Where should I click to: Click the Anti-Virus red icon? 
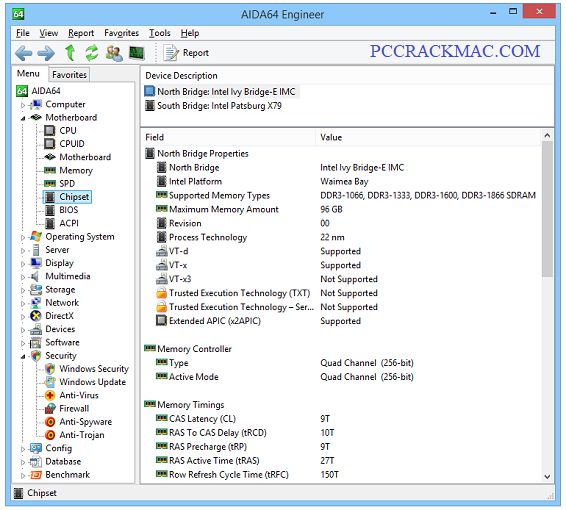coord(50,395)
